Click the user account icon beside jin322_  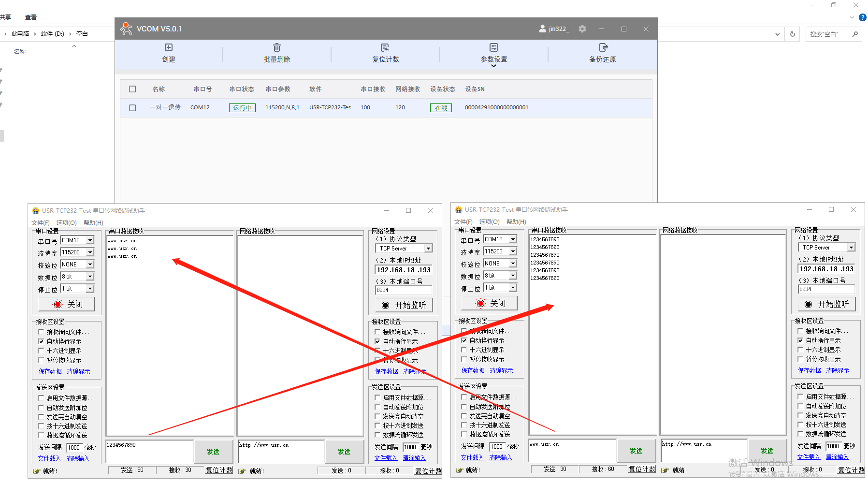542,29
